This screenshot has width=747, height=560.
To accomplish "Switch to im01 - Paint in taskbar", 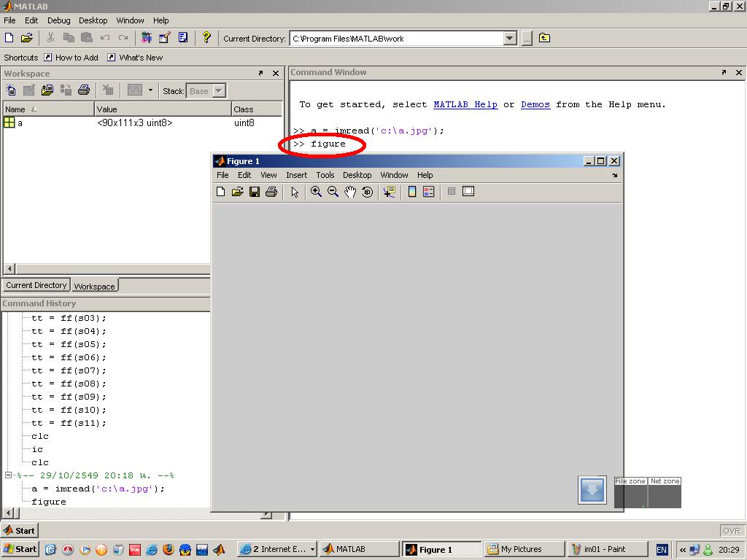I will [x=606, y=549].
